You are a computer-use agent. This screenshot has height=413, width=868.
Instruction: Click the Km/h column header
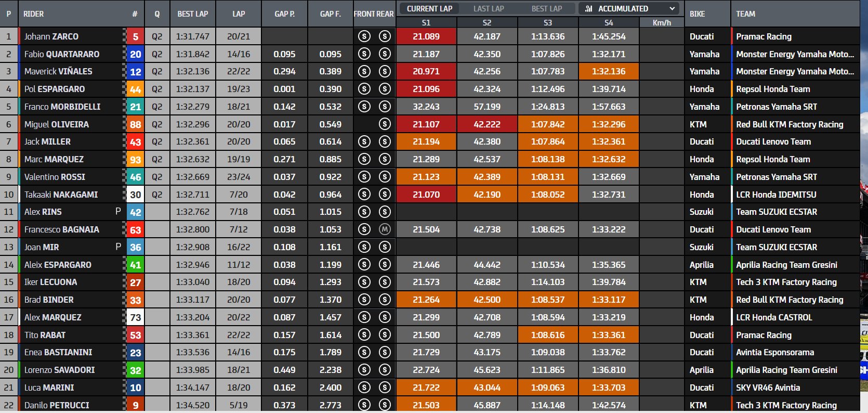point(662,22)
